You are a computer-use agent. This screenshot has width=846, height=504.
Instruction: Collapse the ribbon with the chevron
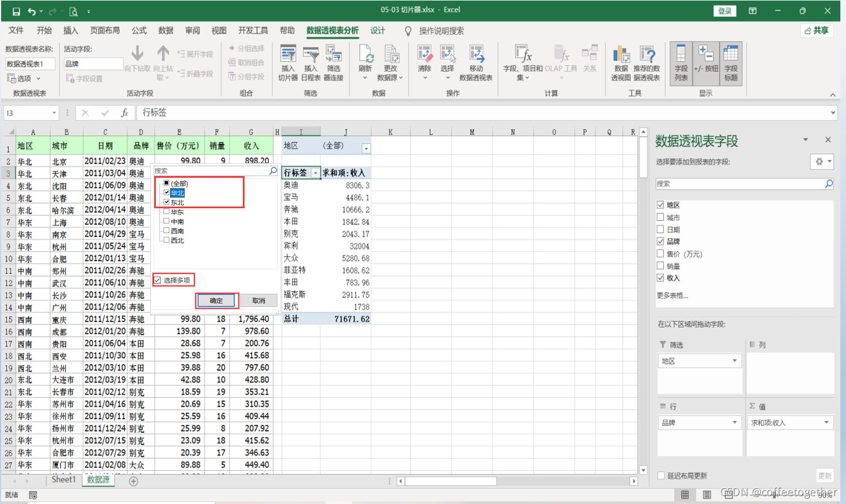(832, 95)
